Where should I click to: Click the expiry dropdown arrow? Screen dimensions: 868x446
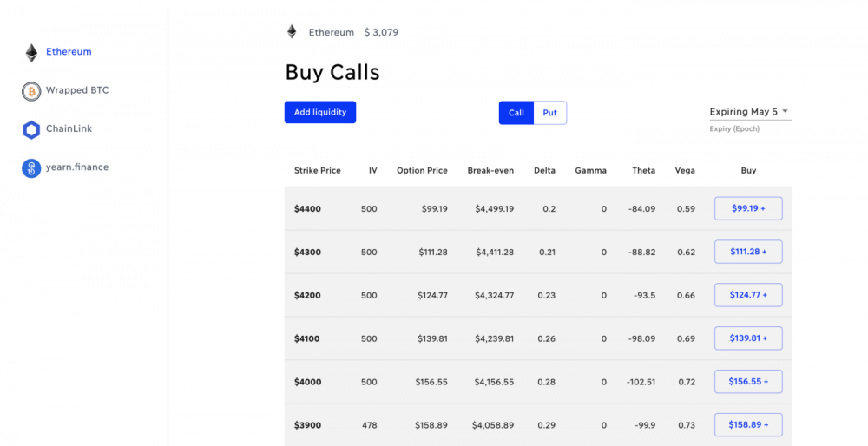click(x=785, y=111)
